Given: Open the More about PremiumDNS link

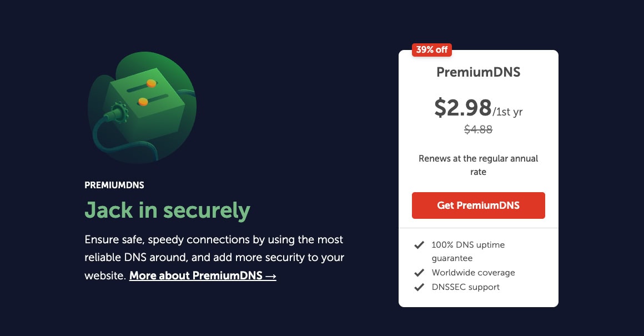Looking at the screenshot, I should pos(203,275).
